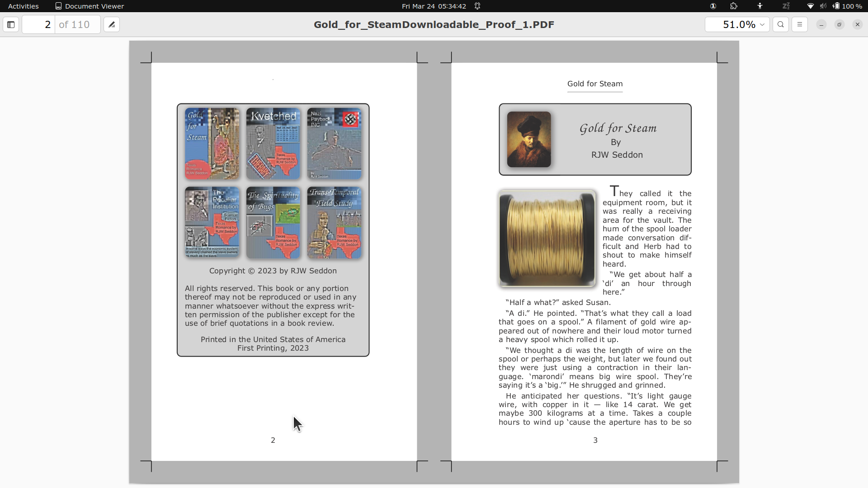This screenshot has height=488, width=868.
Task: Click the muted volume speaker icon
Action: coord(823,6)
